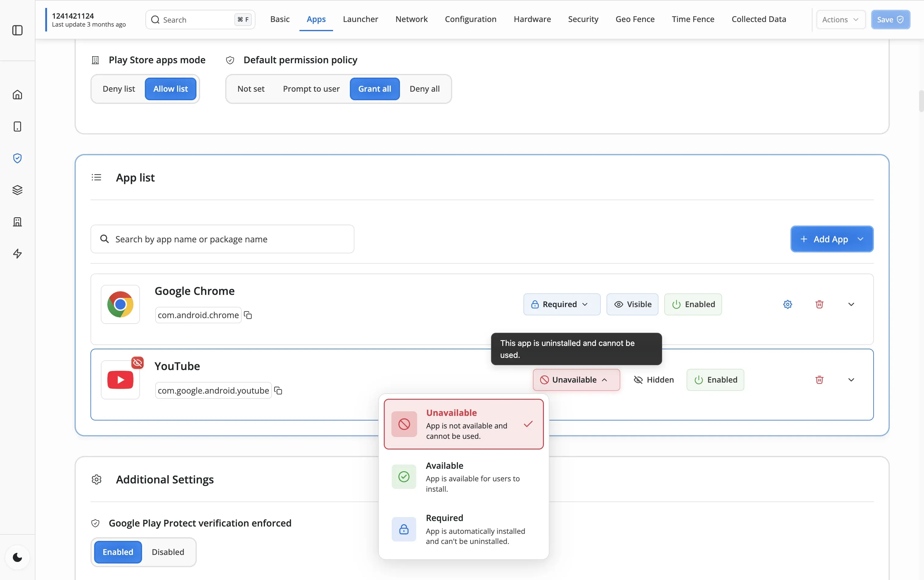Focus app name or package search field

(222, 239)
